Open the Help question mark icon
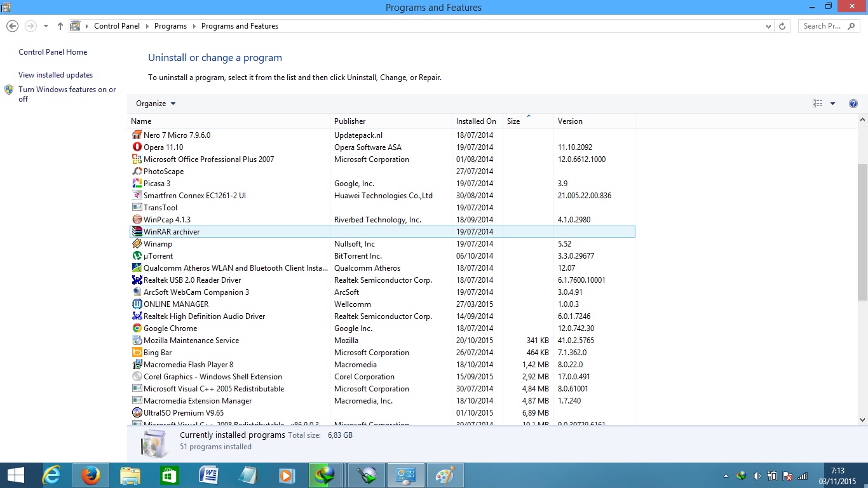 (x=853, y=104)
